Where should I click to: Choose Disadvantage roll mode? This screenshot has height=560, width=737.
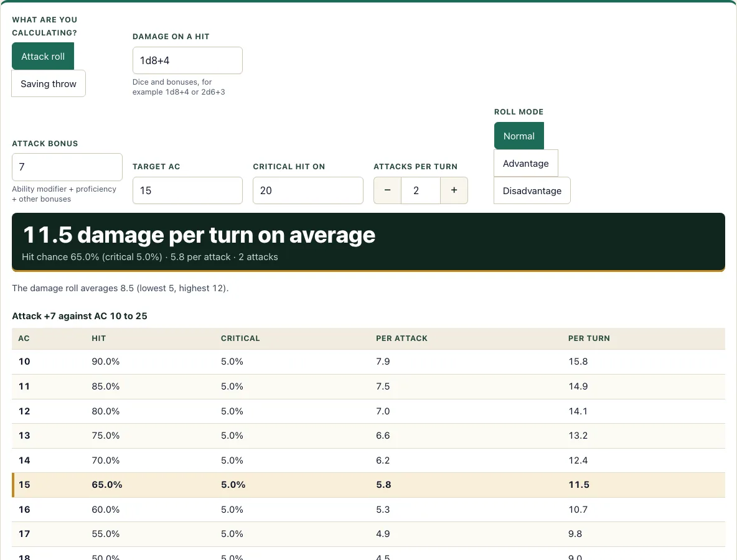coord(532,190)
